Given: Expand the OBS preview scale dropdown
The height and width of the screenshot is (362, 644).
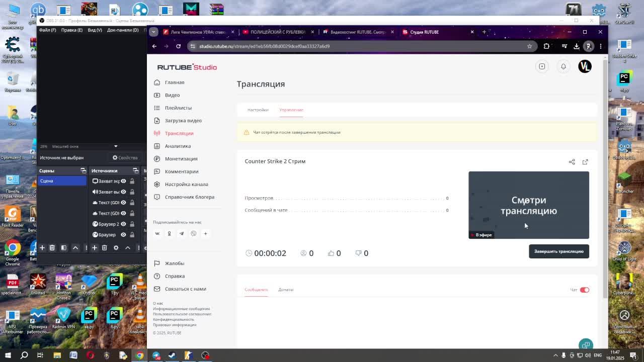Looking at the screenshot, I should (x=116, y=146).
